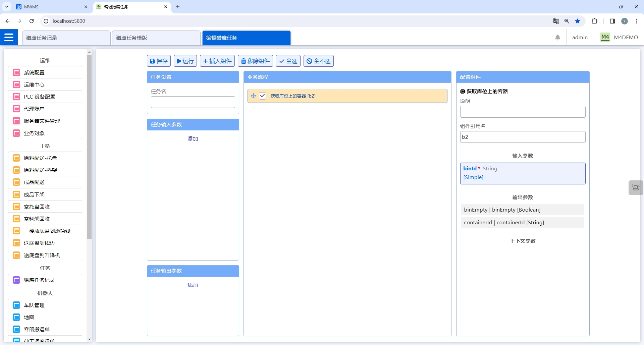This screenshot has height=345, width=644.
Task: Click 添加 under 任务输出参数
Action: point(193,285)
